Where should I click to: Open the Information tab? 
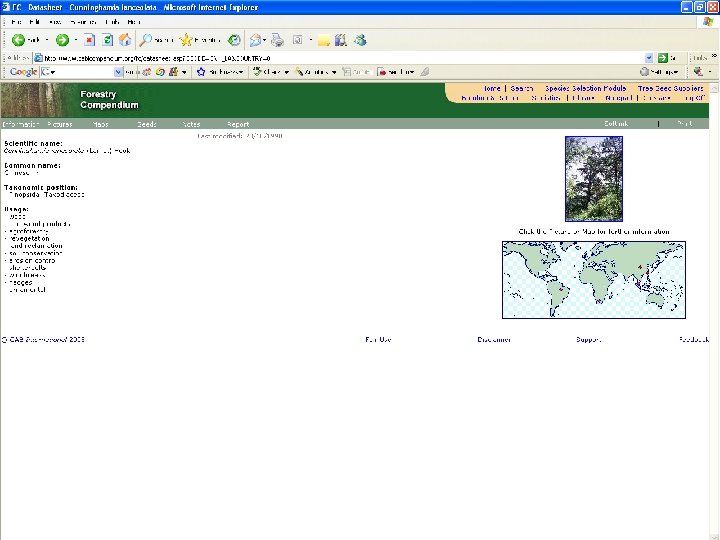(20, 124)
